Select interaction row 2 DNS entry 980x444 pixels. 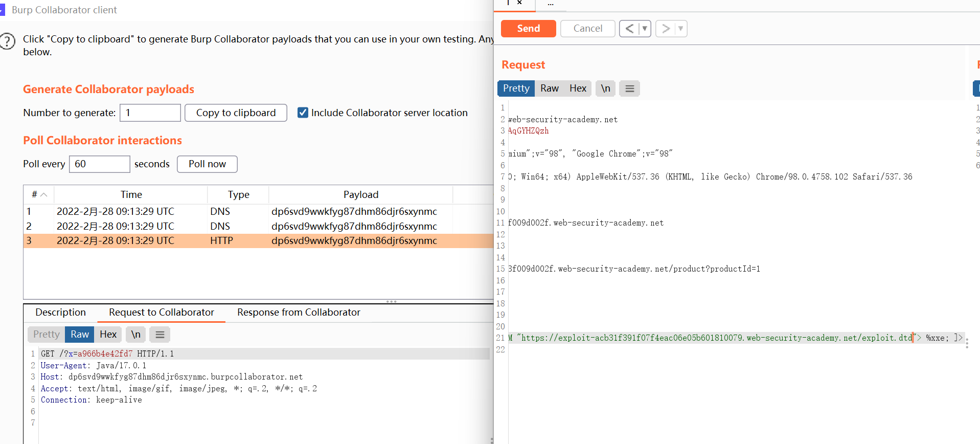coord(258,226)
